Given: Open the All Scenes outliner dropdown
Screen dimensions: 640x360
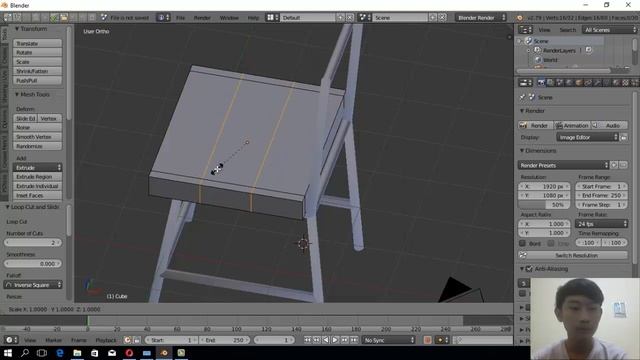Looking at the screenshot, I should coord(610,30).
